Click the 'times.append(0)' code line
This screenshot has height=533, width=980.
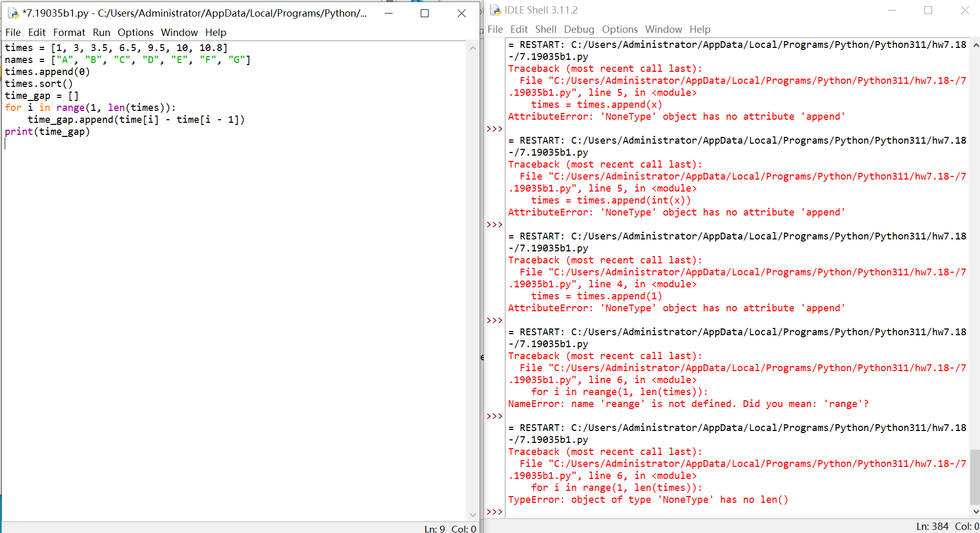pos(47,72)
